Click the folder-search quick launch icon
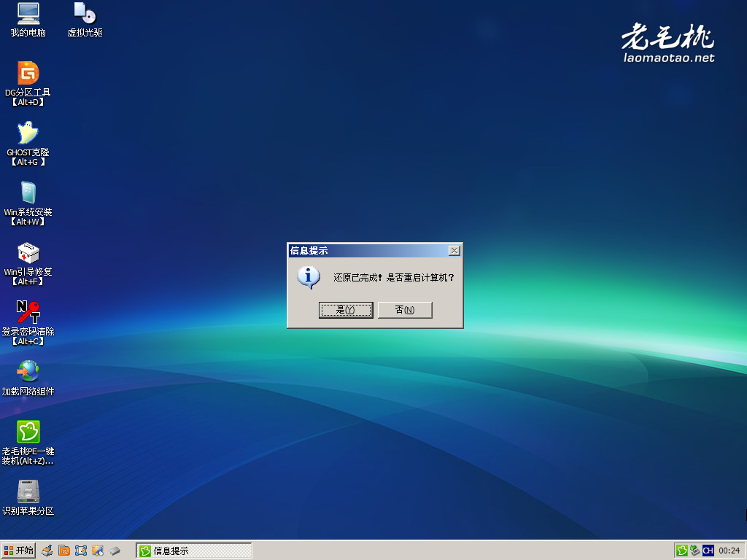The width and height of the screenshot is (747, 560). pos(63,551)
